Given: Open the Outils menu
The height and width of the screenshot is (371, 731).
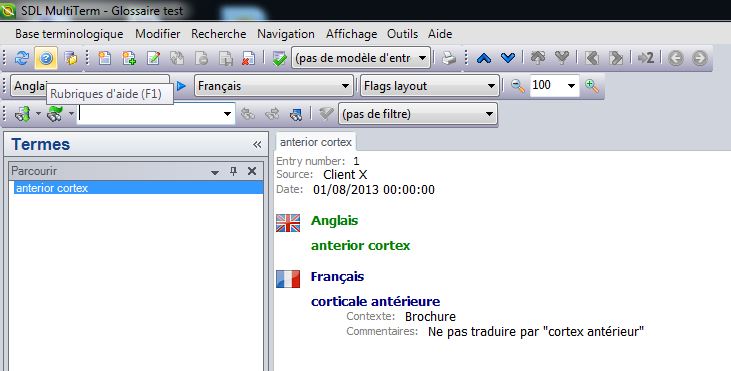Looking at the screenshot, I should (402, 34).
